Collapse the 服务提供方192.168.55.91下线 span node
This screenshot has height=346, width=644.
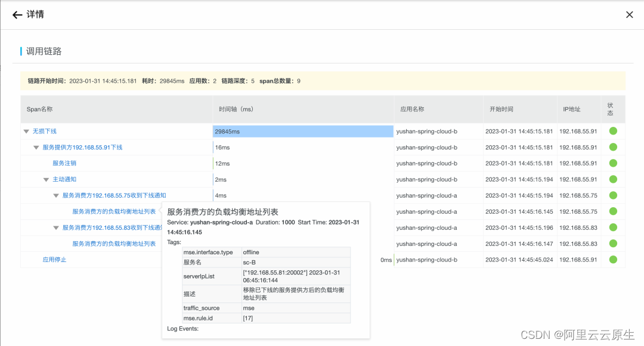tap(36, 148)
